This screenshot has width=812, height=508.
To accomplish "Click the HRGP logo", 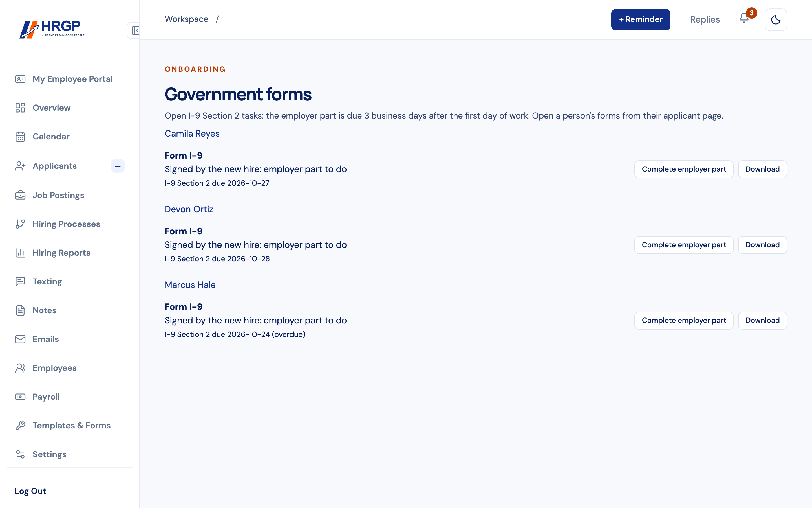I will pyautogui.click(x=52, y=29).
